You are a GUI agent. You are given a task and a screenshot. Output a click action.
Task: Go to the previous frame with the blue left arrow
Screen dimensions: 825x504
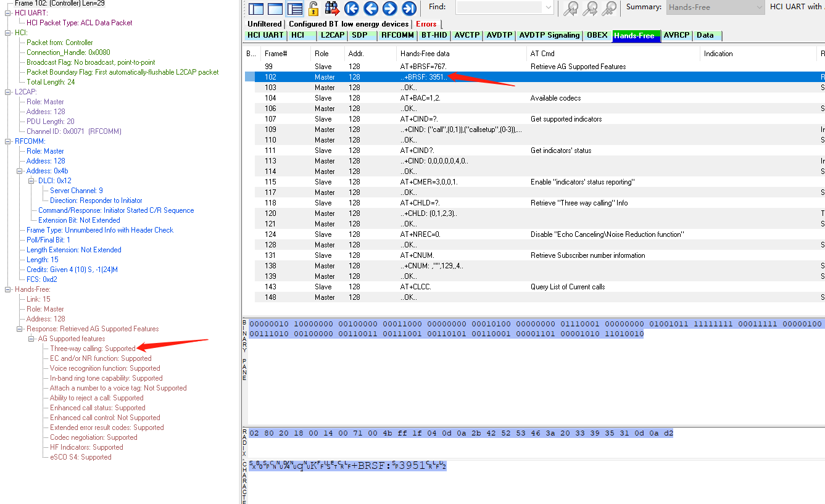[371, 8]
